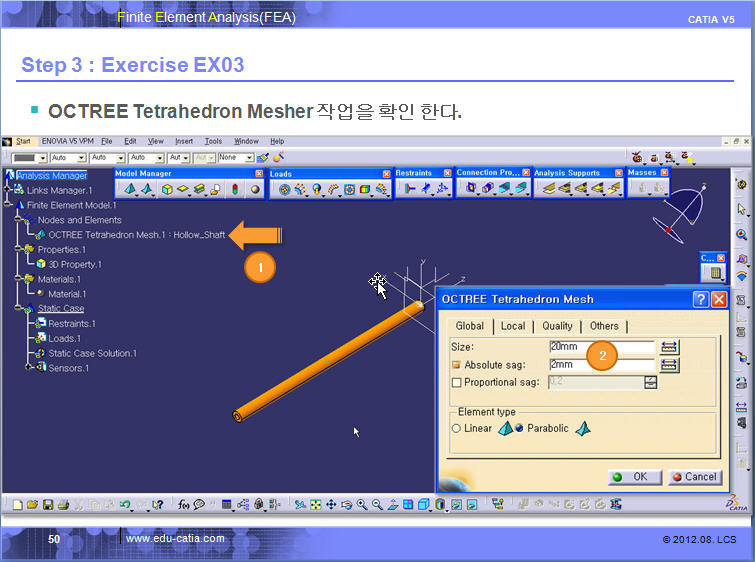This screenshot has width=755, height=562.
Task: Collapse the Static Case tree node
Action: [x=18, y=309]
